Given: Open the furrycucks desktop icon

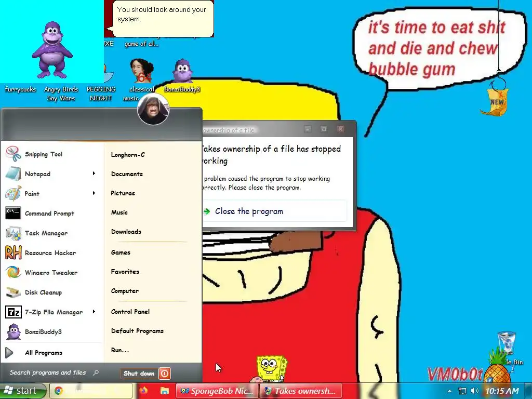Looking at the screenshot, I should pos(20,89).
